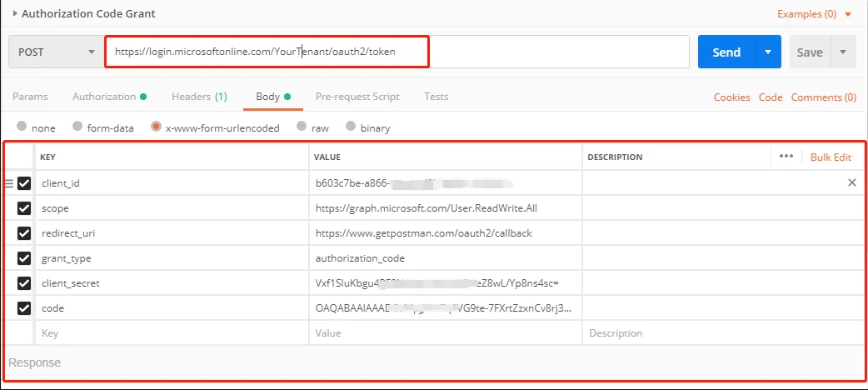This screenshot has width=868, height=390.
Task: Switch to Bulk Edit mode
Action: coord(831,157)
